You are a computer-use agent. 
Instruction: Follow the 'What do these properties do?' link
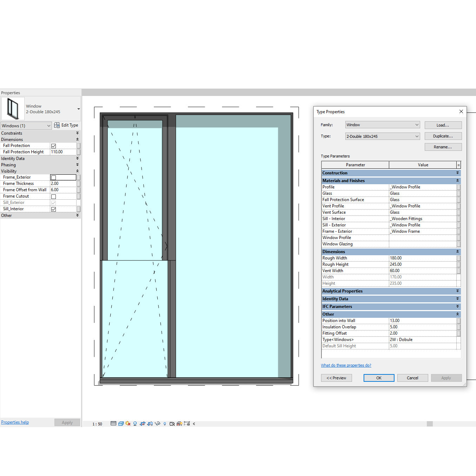pos(346,365)
